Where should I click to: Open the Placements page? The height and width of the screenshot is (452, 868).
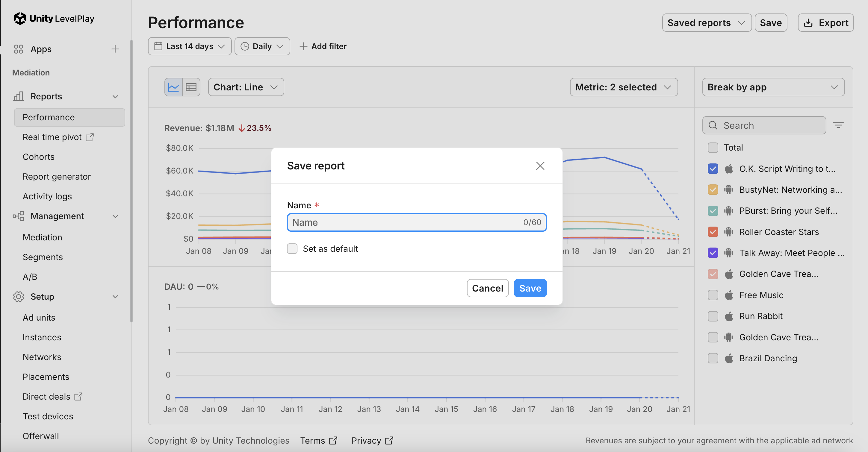coord(46,377)
